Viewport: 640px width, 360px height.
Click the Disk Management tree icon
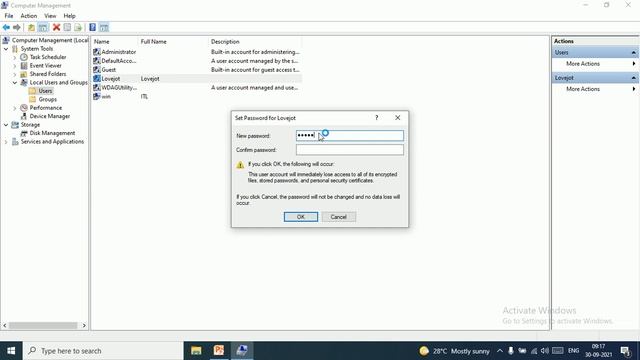[x=24, y=133]
